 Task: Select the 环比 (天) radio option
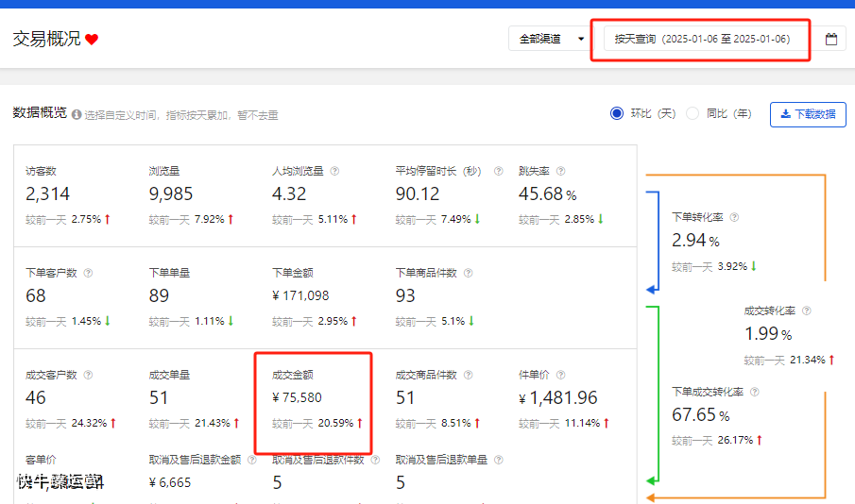click(618, 113)
